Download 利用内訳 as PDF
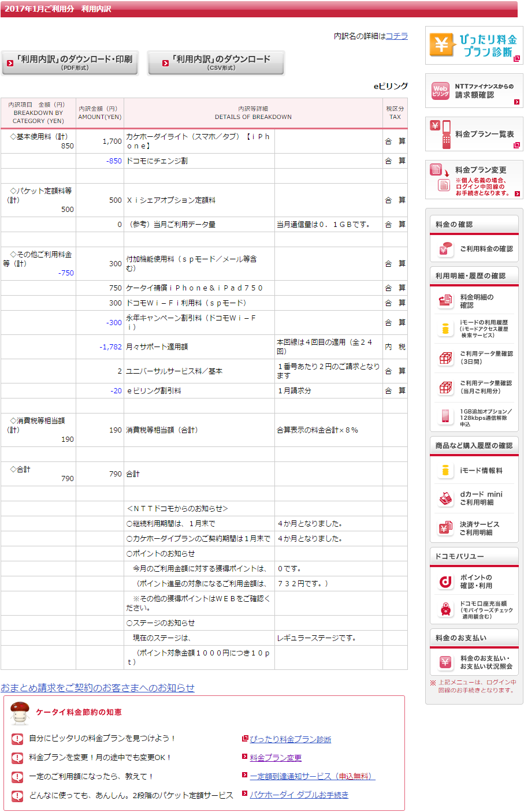The image size is (524, 812). (70, 62)
